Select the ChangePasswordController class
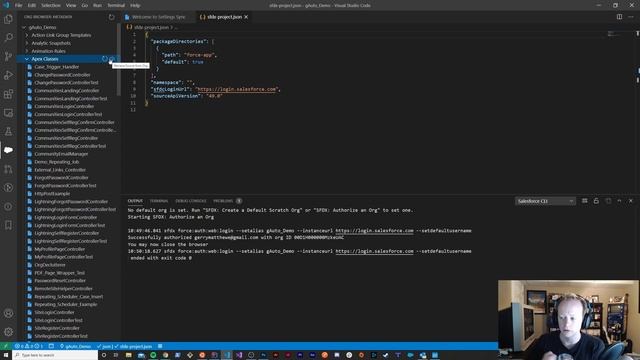Image resolution: width=640 pixels, height=360 pixels. coord(62,75)
